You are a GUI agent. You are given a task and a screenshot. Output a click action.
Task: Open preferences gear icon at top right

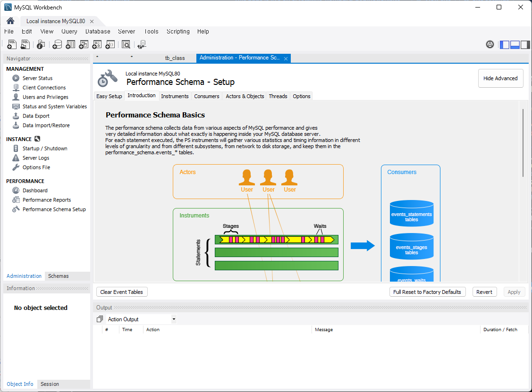490,44
